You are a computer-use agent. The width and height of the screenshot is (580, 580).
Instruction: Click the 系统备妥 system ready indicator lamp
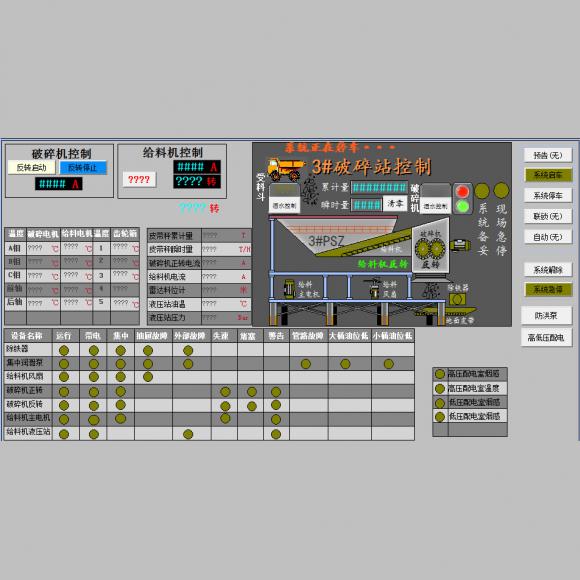pyautogui.click(x=482, y=191)
